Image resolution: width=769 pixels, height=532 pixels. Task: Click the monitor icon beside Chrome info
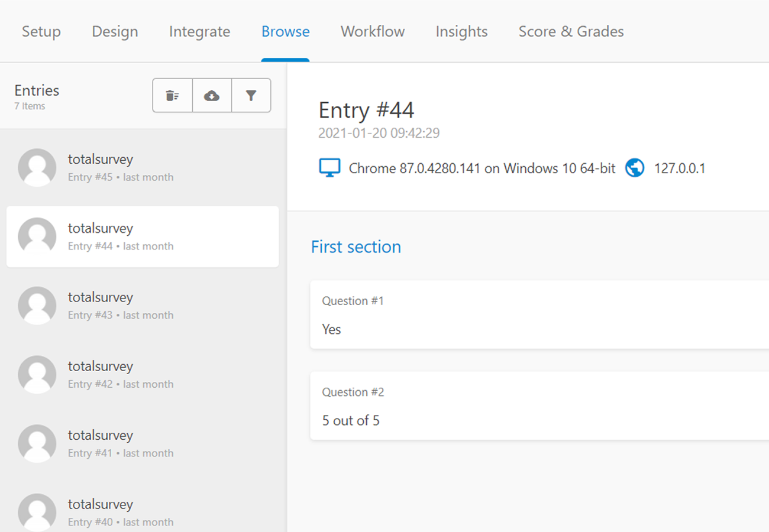[329, 168]
